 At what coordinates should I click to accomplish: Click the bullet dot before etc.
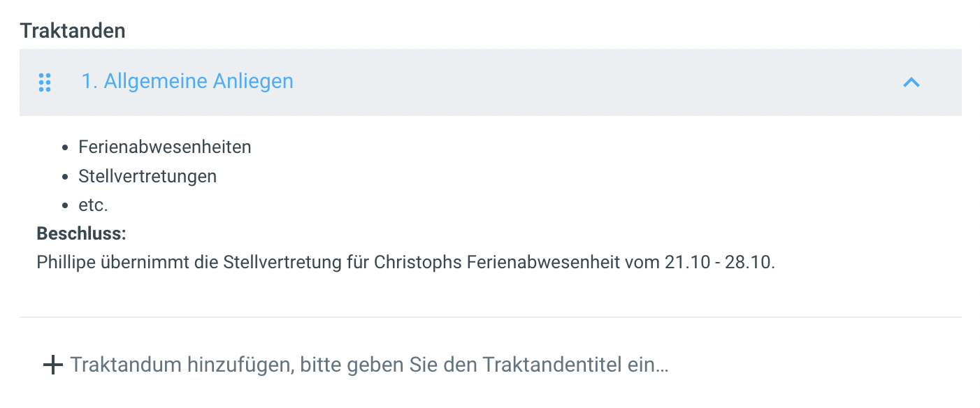pos(65,206)
